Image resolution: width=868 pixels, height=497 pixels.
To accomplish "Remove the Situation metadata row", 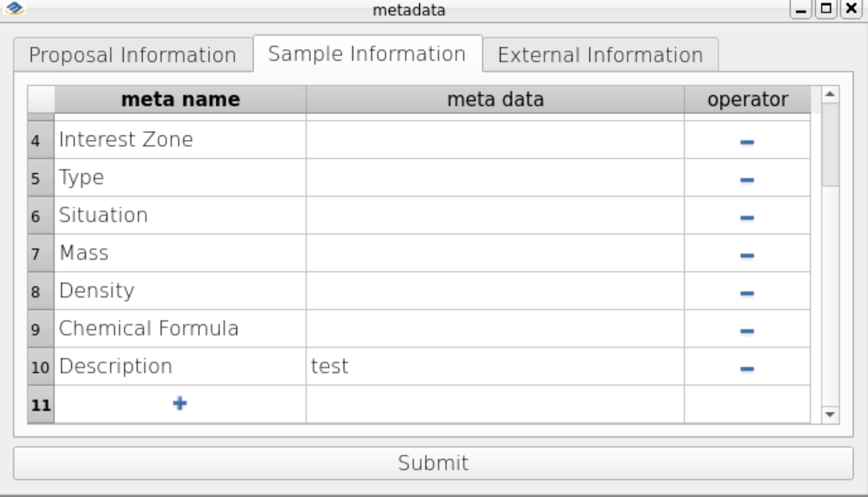I will [x=747, y=217].
